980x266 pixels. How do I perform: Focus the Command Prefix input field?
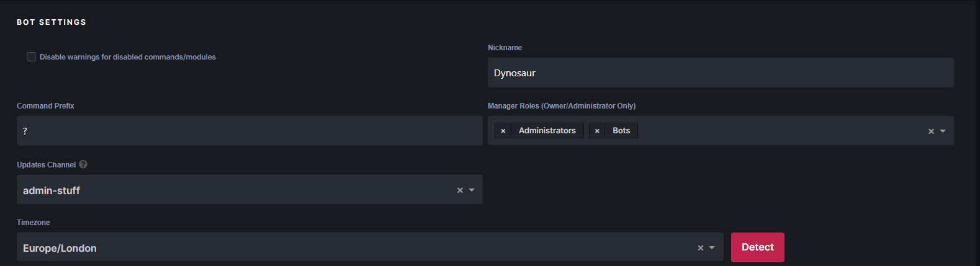click(x=249, y=131)
